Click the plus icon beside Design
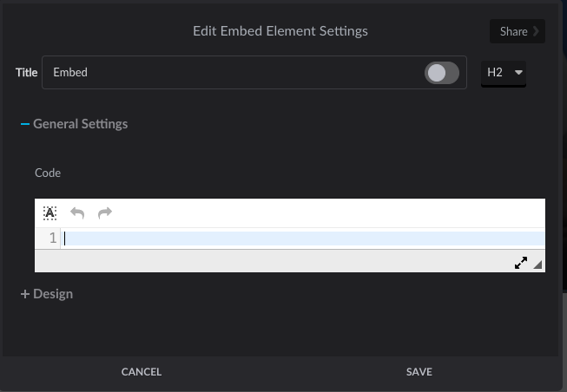 point(25,294)
